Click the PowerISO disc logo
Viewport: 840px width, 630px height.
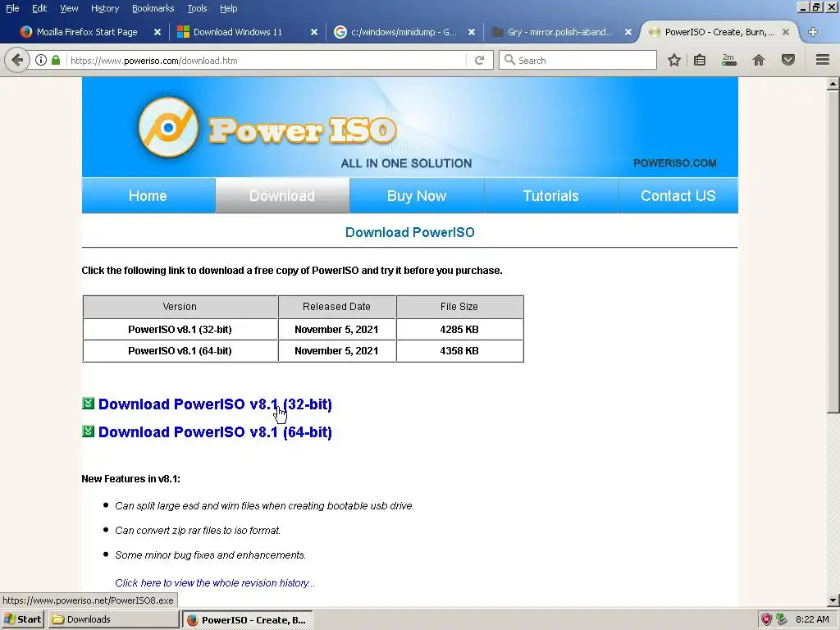coord(168,127)
